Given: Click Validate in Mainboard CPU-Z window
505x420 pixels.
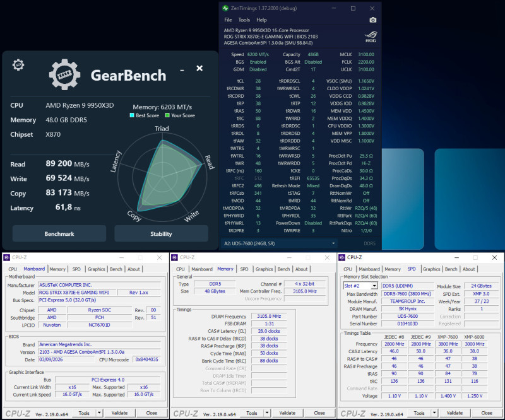Looking at the screenshot, I should coord(119,412).
